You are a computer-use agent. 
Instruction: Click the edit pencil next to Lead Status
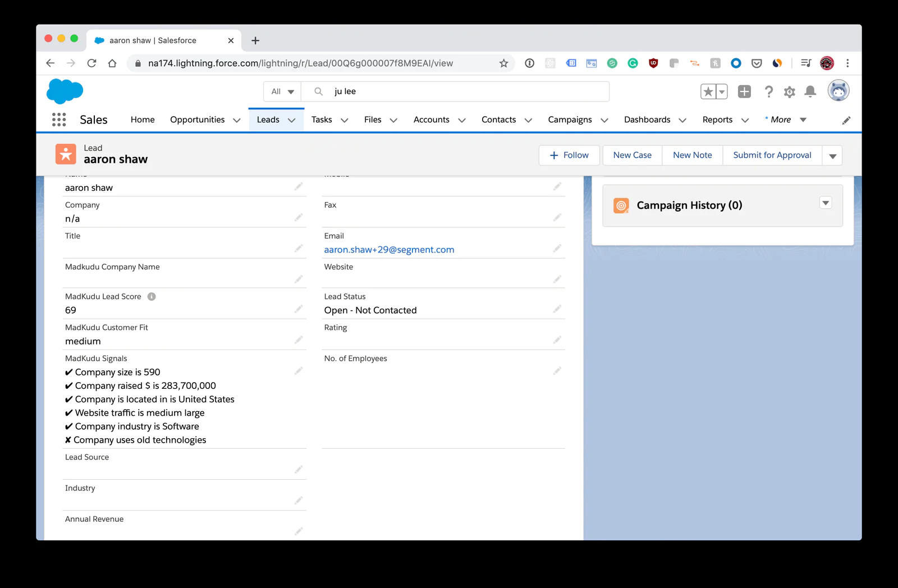click(557, 309)
